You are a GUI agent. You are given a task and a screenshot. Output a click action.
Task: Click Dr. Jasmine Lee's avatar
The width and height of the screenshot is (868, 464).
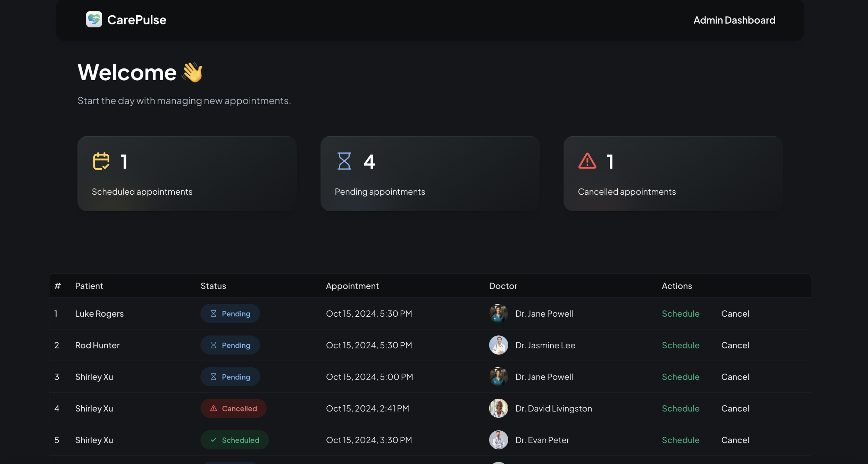(498, 345)
